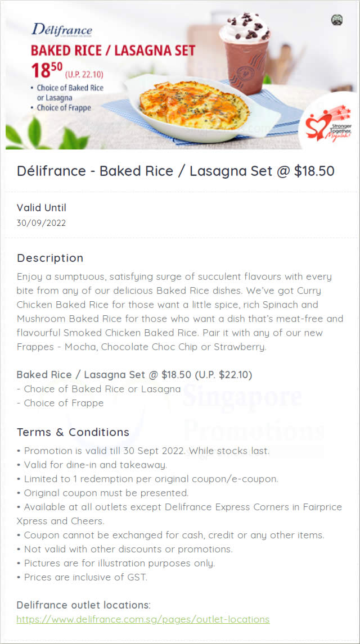Click the 18.50 price on the banner
The image size is (360, 644).
pos(47,70)
